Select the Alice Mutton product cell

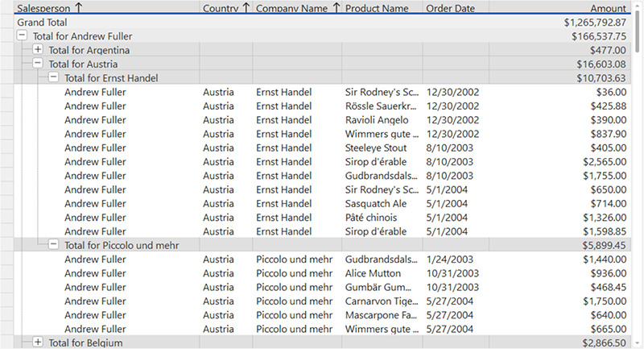tap(382, 273)
